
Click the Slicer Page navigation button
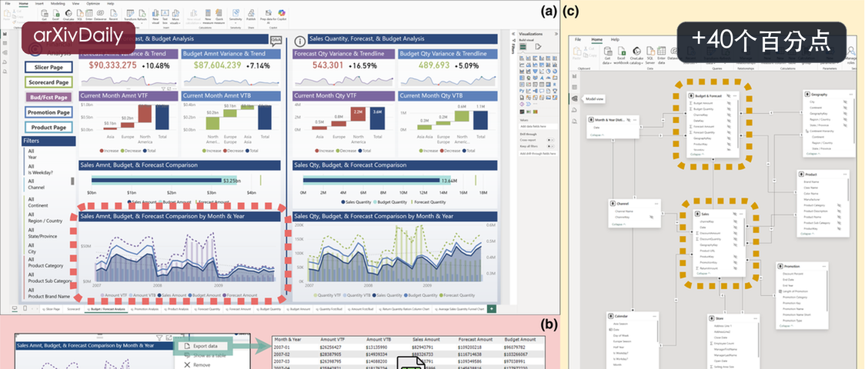click(49, 67)
